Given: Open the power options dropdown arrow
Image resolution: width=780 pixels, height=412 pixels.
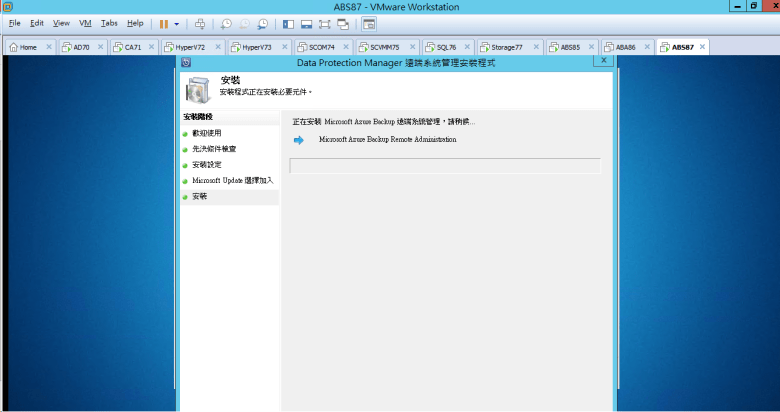Looking at the screenshot, I should point(177,23).
